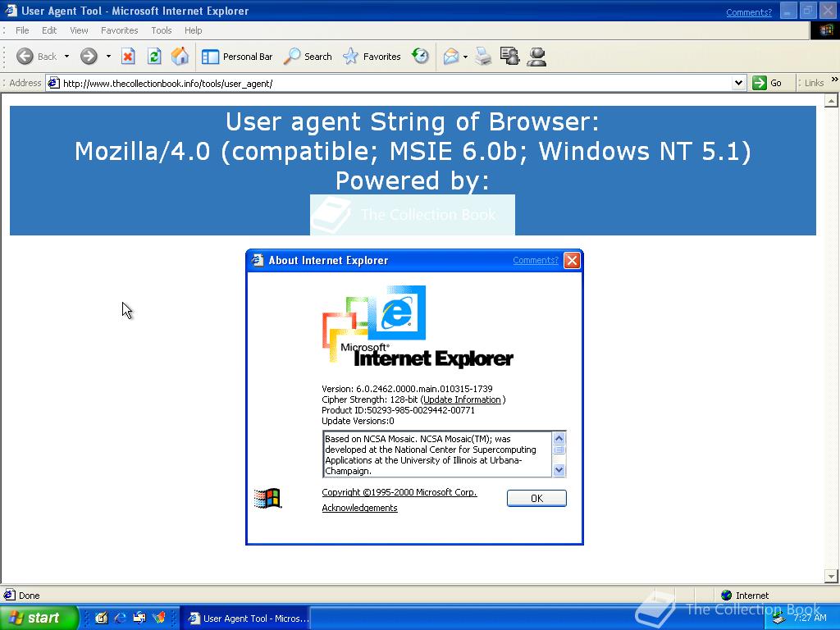Click the Back navigation arrow
The height and width of the screenshot is (630, 840).
pyautogui.click(x=25, y=57)
